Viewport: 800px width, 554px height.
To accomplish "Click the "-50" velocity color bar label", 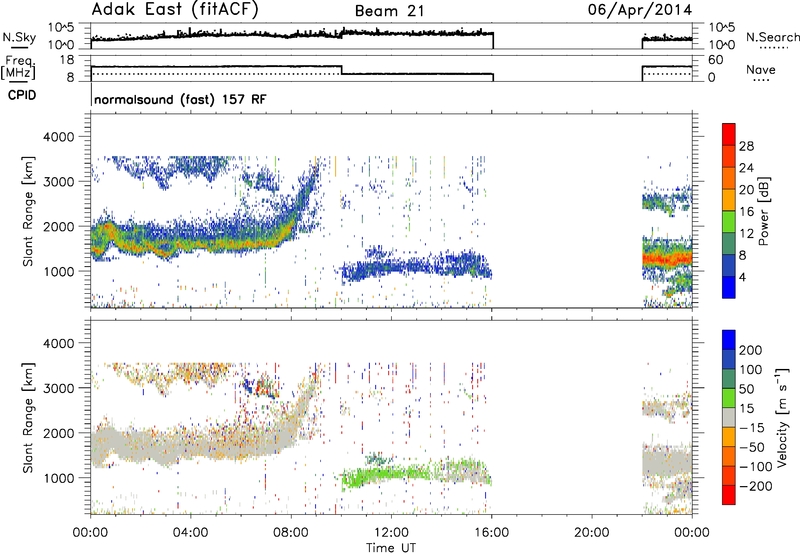I will point(752,447).
